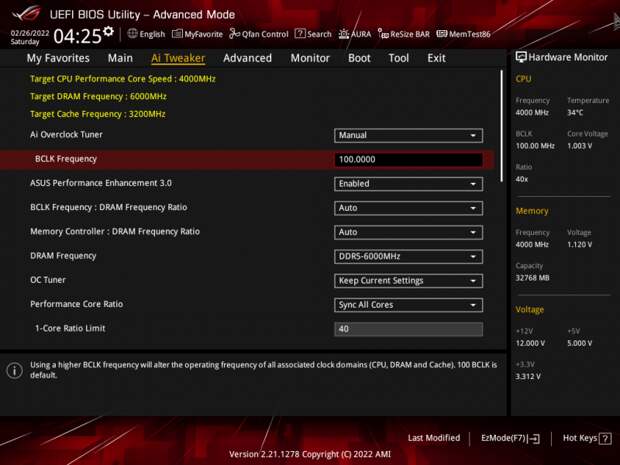The width and height of the screenshot is (620, 465).
Task: Open OC Tuner Keep Current Settings dropdown
Action: (x=408, y=281)
